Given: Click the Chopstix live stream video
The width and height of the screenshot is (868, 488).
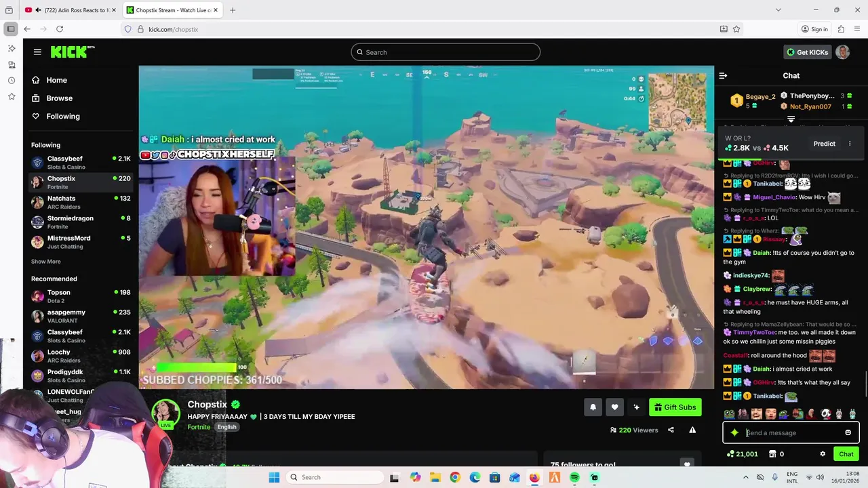Looking at the screenshot, I should [427, 228].
